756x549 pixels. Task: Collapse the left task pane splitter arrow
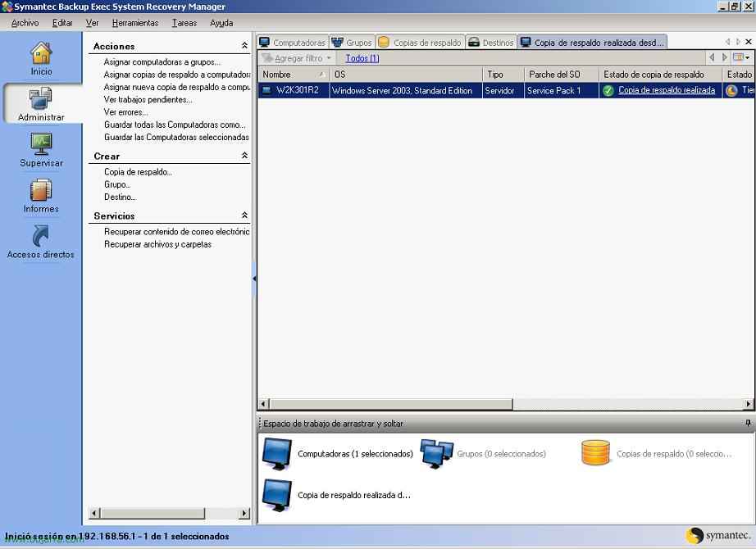point(254,279)
